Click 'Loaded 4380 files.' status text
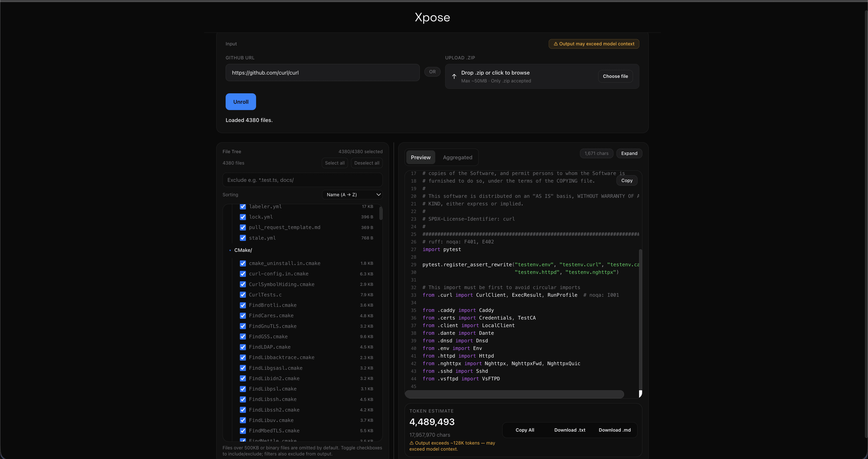Viewport: 868px width, 459px height. 249,120
